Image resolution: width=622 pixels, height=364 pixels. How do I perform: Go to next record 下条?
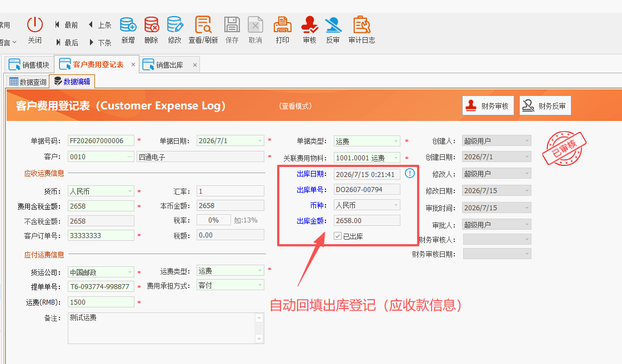tap(99, 42)
